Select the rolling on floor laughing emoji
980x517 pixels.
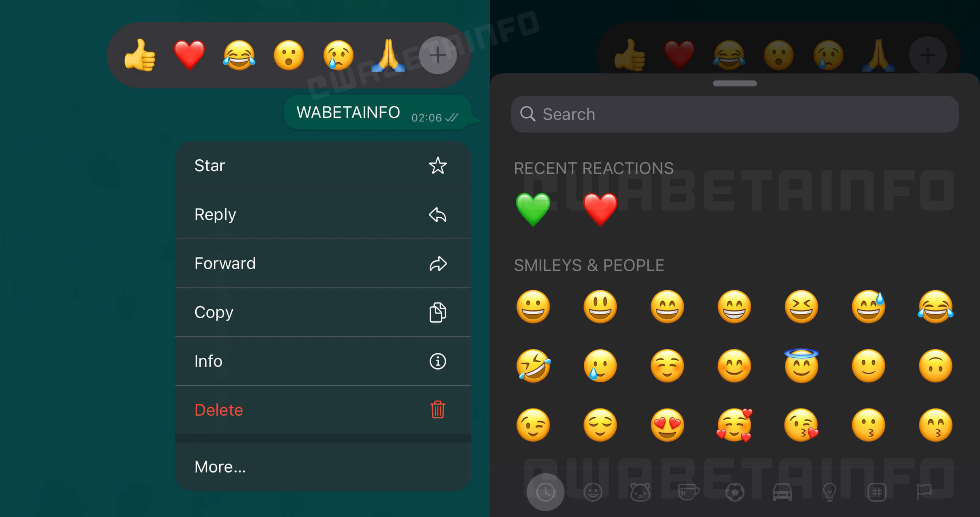[533, 366]
